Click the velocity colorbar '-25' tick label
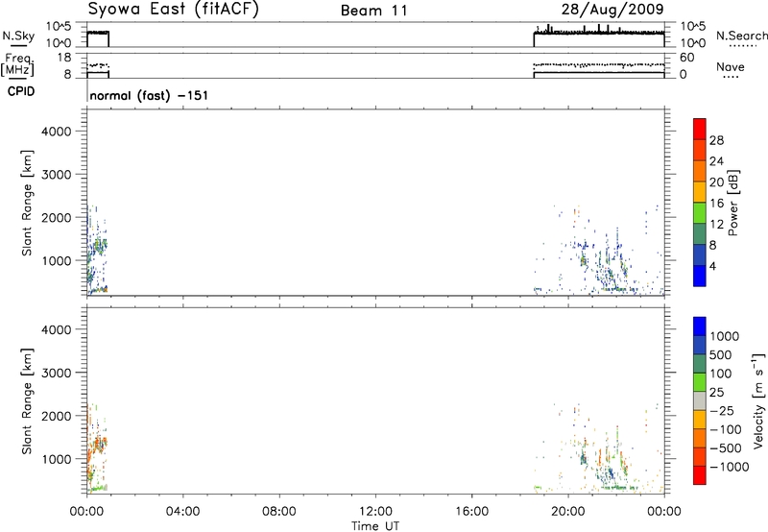This screenshot has height=532, width=768. (722, 410)
